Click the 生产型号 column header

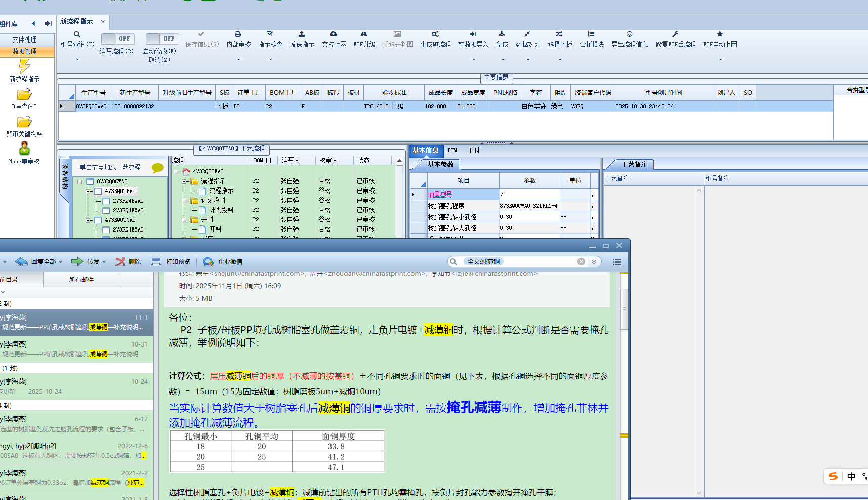pyautogui.click(x=94, y=93)
